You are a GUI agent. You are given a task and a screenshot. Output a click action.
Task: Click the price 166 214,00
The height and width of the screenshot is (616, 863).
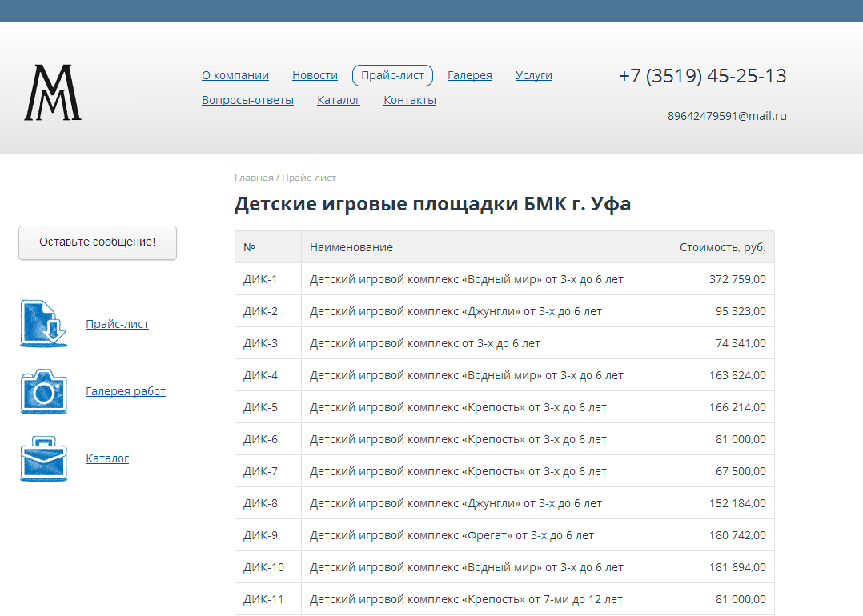(x=737, y=407)
